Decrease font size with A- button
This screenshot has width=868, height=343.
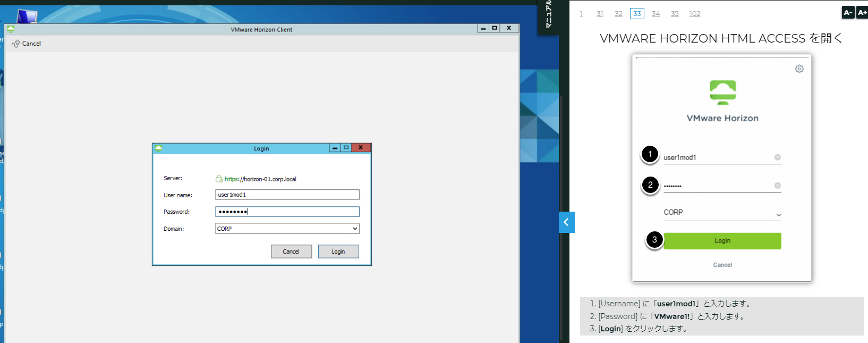[848, 12]
